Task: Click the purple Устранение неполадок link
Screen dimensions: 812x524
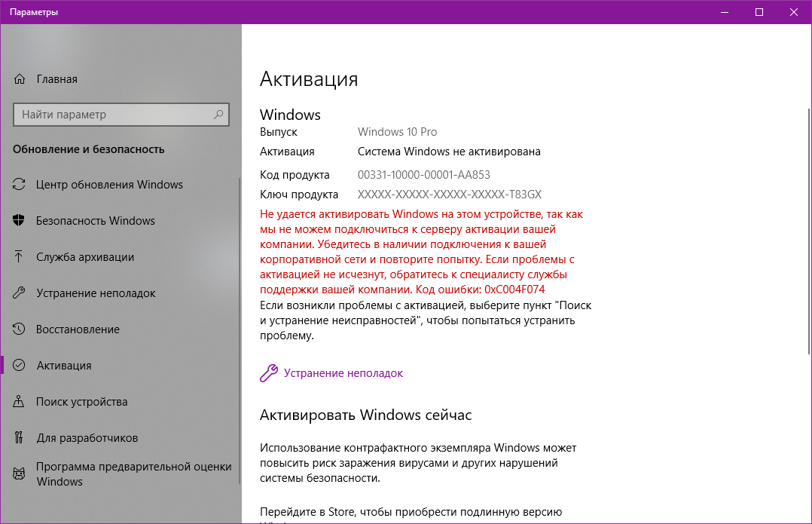Action: point(343,373)
